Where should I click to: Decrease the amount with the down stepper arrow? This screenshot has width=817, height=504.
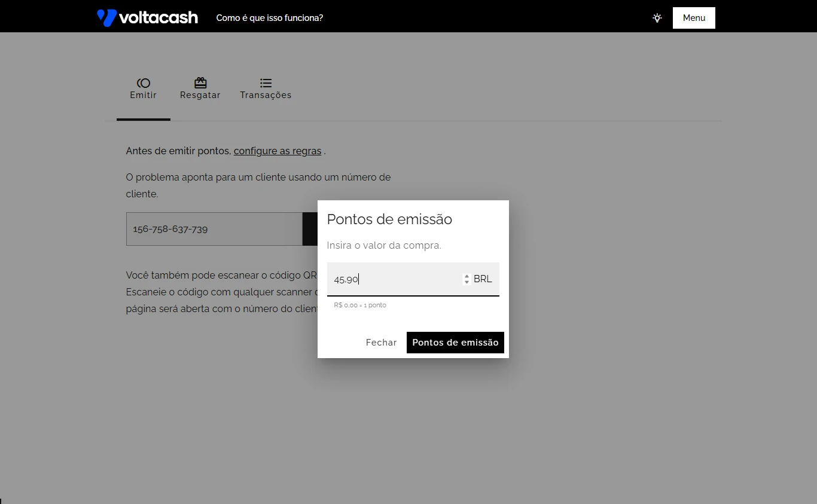pos(467,282)
